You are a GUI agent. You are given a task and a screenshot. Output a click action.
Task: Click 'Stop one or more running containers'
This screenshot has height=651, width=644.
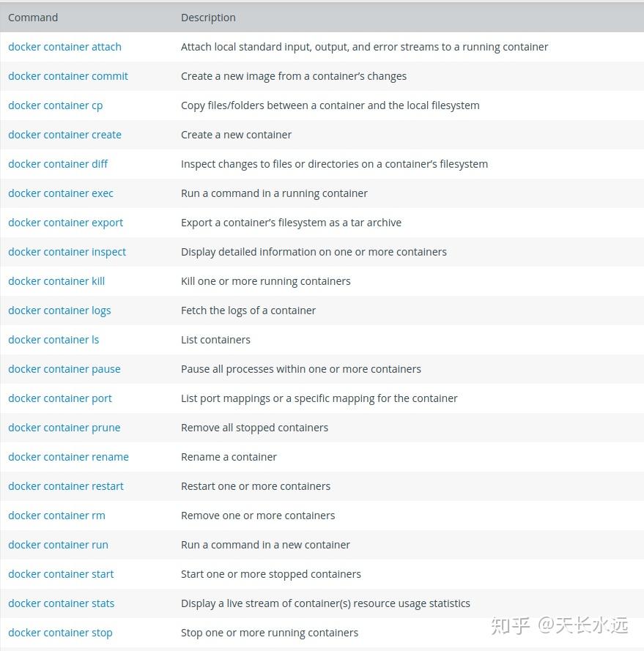tap(270, 633)
